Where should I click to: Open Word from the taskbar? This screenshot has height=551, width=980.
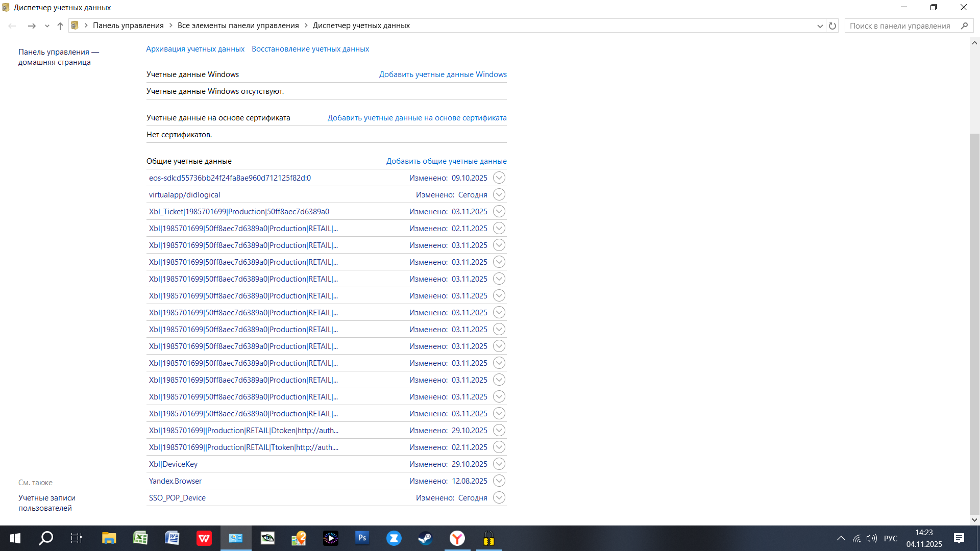172,538
